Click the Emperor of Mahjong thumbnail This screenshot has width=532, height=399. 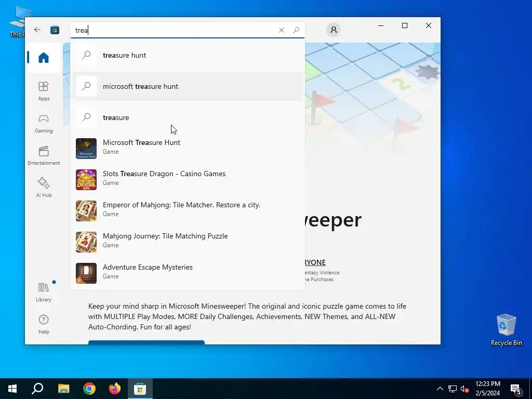tap(86, 211)
